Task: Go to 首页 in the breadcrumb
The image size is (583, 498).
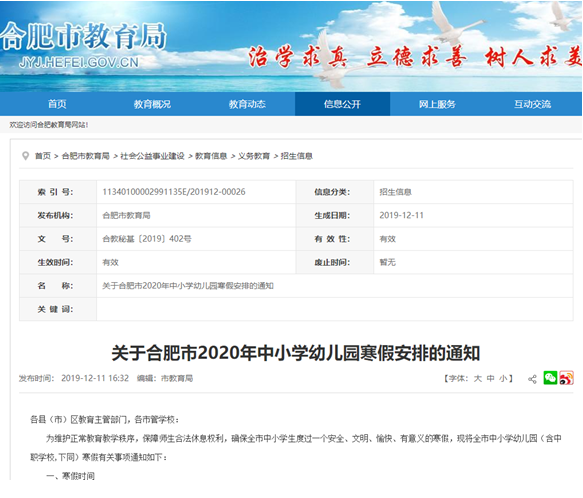Action: [x=43, y=156]
